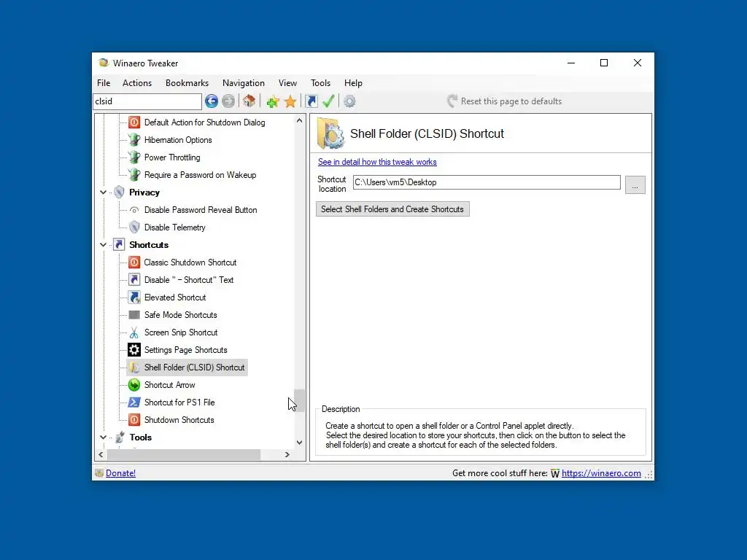The image size is (747, 560).
Task: Select Screen Snip Shortcut text
Action: point(181,332)
